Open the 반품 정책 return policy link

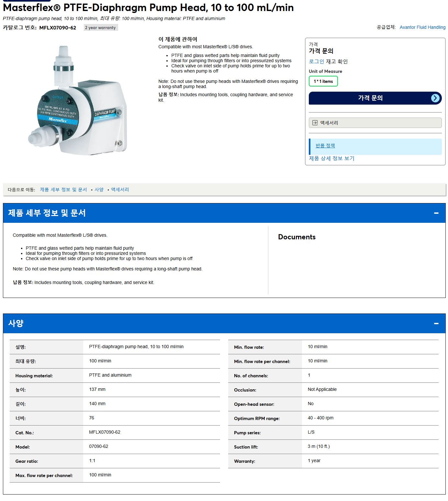point(325,146)
